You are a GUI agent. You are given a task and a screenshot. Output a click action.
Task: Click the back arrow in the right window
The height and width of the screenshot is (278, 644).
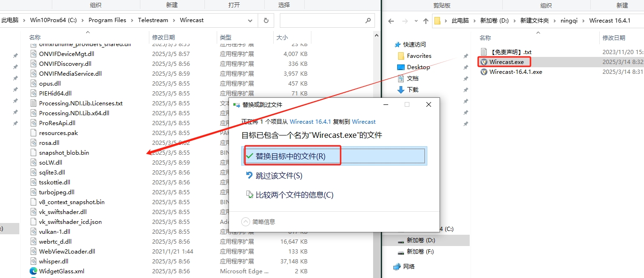[391, 21]
